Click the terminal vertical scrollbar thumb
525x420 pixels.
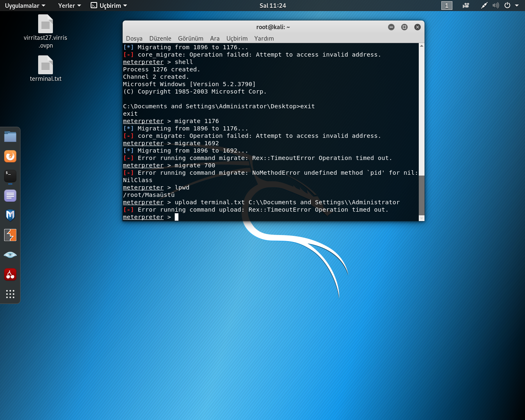point(422,195)
